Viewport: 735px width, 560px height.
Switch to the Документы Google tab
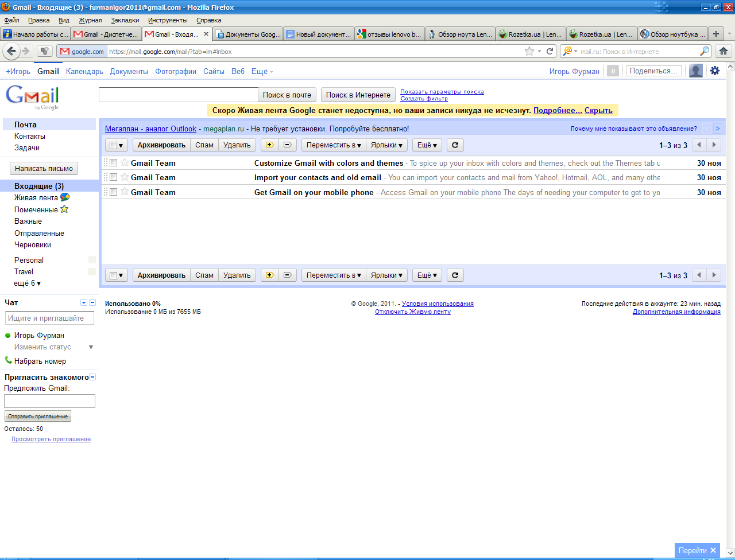pos(248,34)
